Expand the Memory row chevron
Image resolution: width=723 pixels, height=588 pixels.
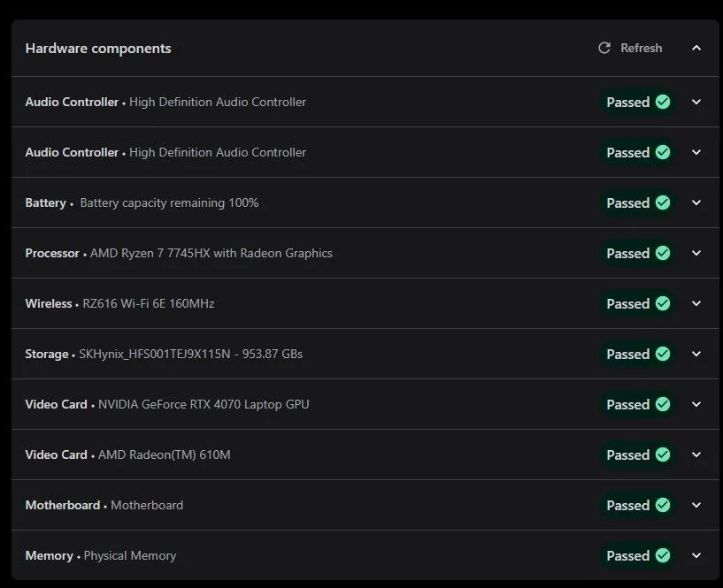(x=696, y=556)
